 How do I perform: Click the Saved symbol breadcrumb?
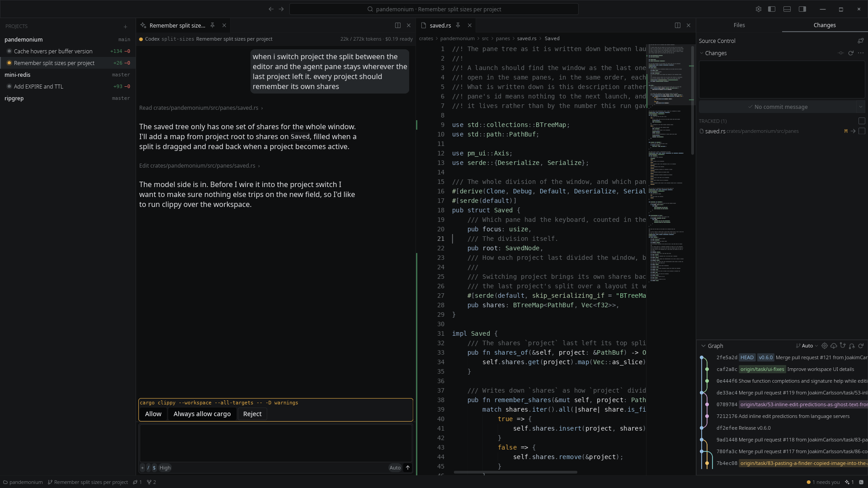[x=552, y=38]
